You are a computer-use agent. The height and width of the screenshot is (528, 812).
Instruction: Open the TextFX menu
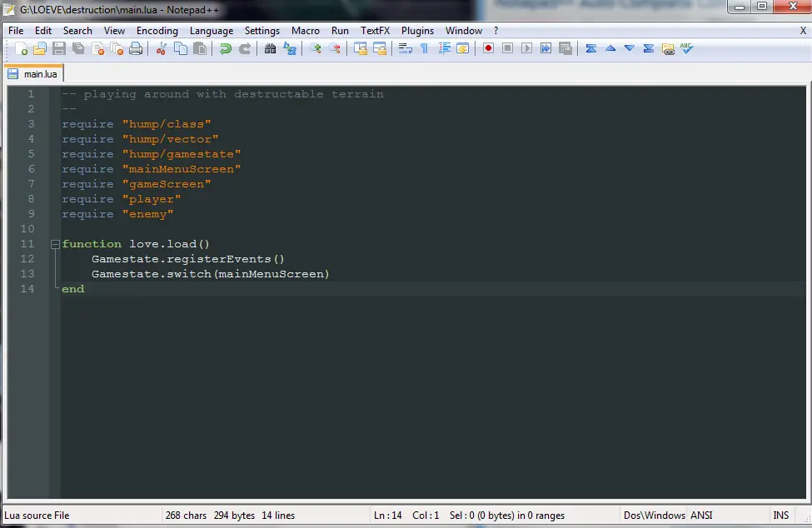coord(376,31)
